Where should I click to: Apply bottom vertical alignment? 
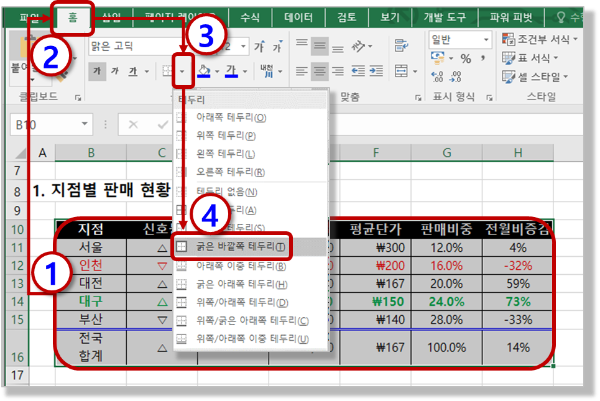pos(338,47)
